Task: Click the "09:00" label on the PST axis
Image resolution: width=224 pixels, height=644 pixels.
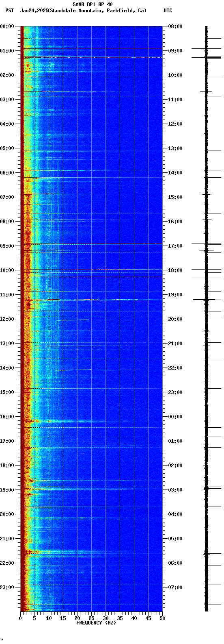Action: click(7, 246)
